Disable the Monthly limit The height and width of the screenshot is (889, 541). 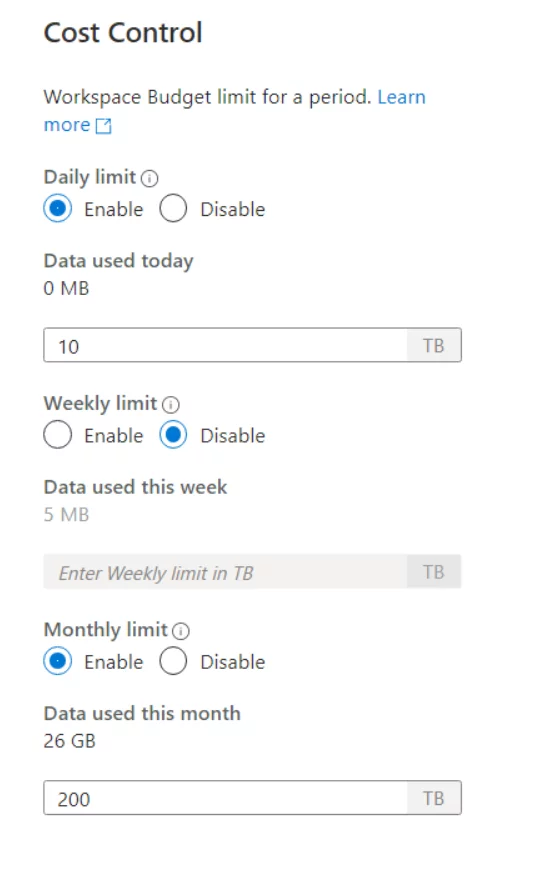[173, 661]
